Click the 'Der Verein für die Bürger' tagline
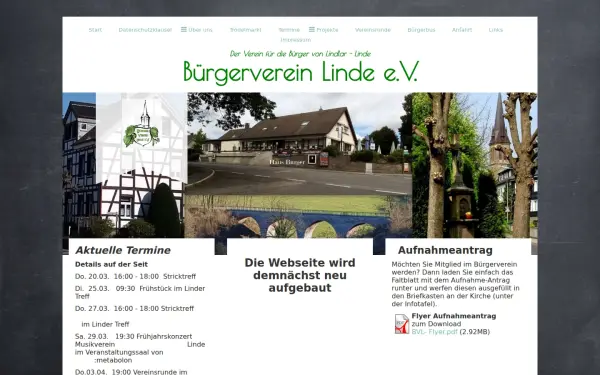 [x=300, y=54]
